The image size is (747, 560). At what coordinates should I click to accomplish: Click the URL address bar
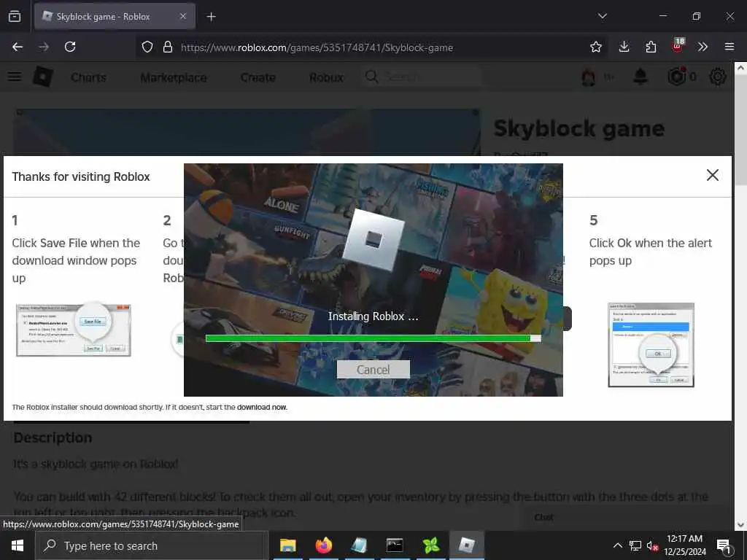click(371, 47)
